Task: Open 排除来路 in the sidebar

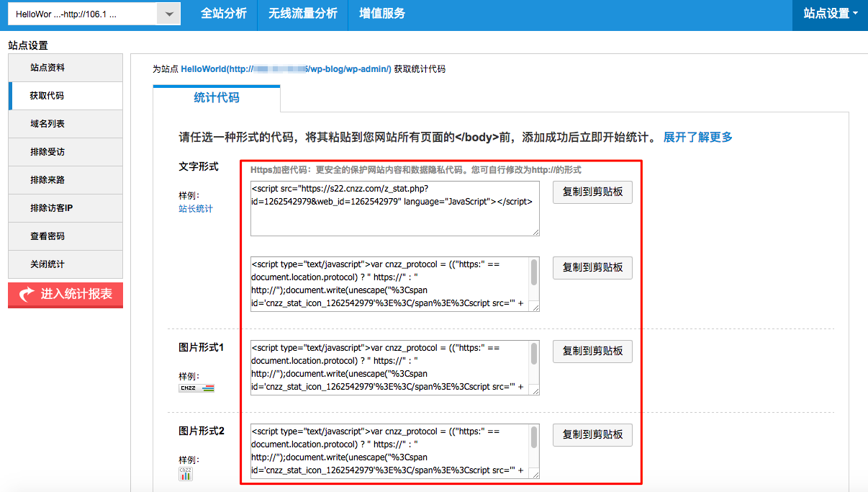Action: click(65, 180)
